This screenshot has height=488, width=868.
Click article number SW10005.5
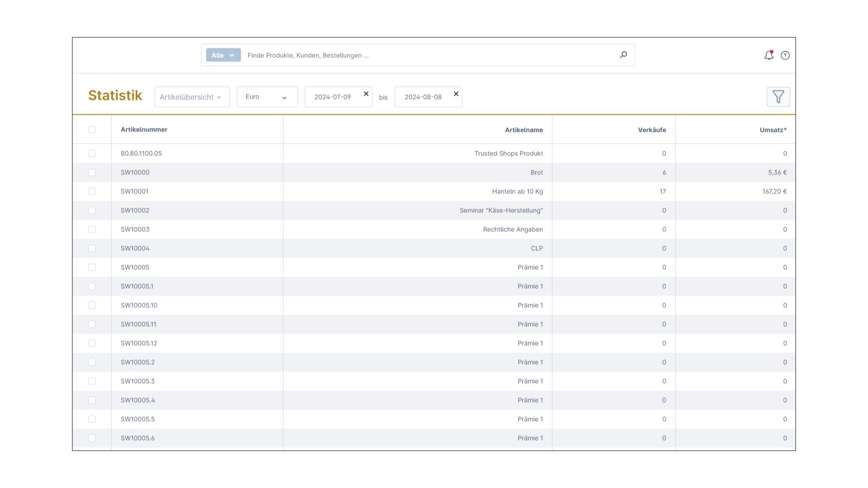(x=137, y=419)
